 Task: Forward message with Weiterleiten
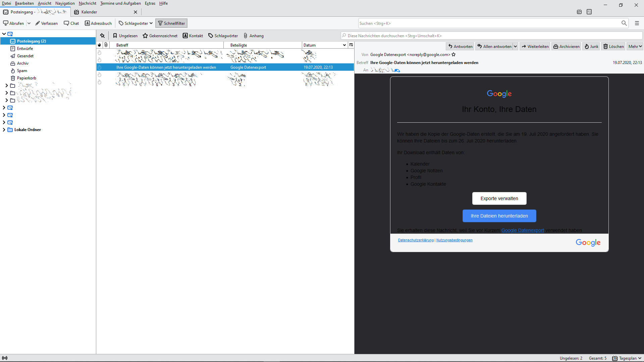point(535,47)
